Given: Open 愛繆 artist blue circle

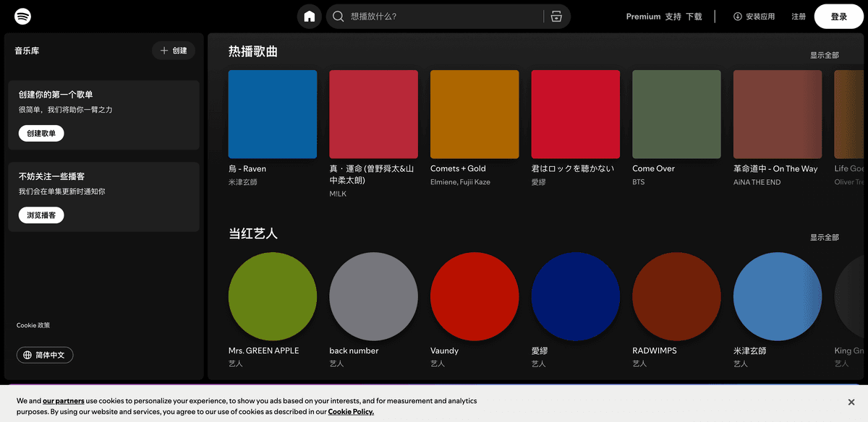Looking at the screenshot, I should point(576,296).
